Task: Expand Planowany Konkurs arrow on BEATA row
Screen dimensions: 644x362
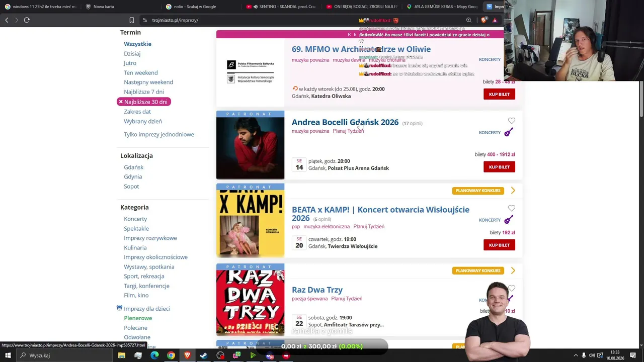Action: click(513, 191)
